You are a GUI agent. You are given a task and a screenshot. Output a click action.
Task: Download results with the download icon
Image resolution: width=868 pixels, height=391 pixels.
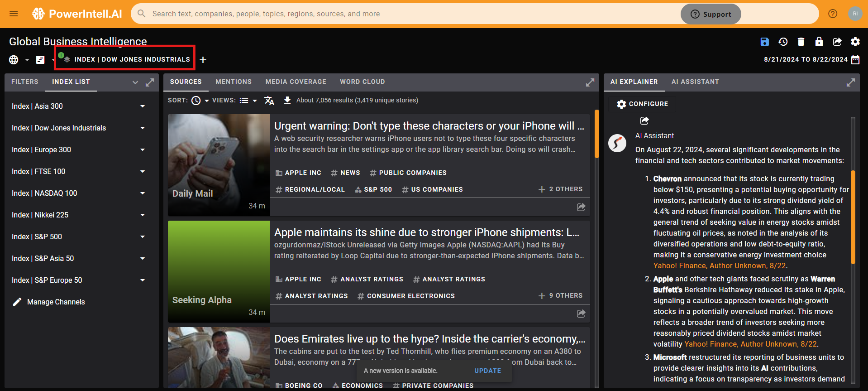pyautogui.click(x=287, y=100)
